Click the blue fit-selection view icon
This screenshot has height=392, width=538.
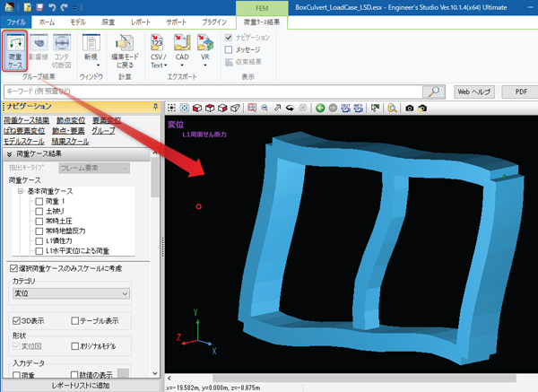point(184,109)
